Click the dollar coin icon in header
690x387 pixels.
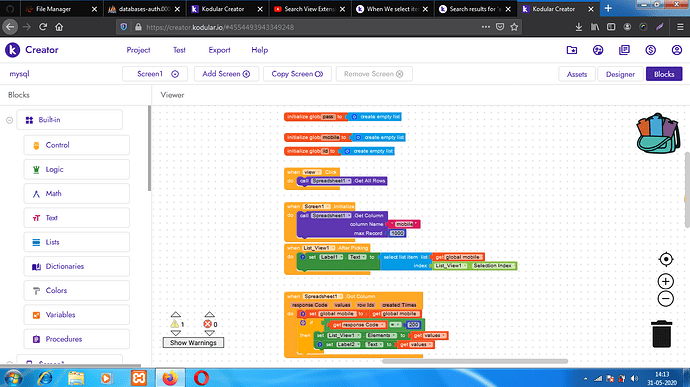pos(650,50)
